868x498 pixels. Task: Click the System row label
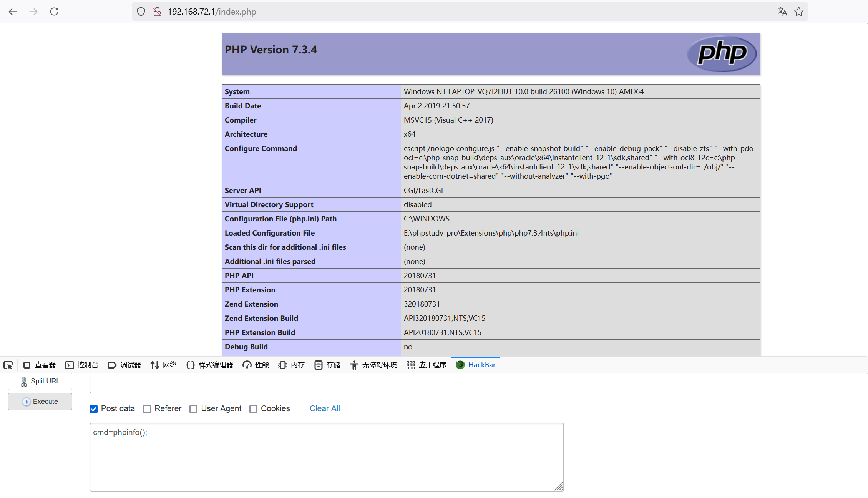[x=237, y=91]
